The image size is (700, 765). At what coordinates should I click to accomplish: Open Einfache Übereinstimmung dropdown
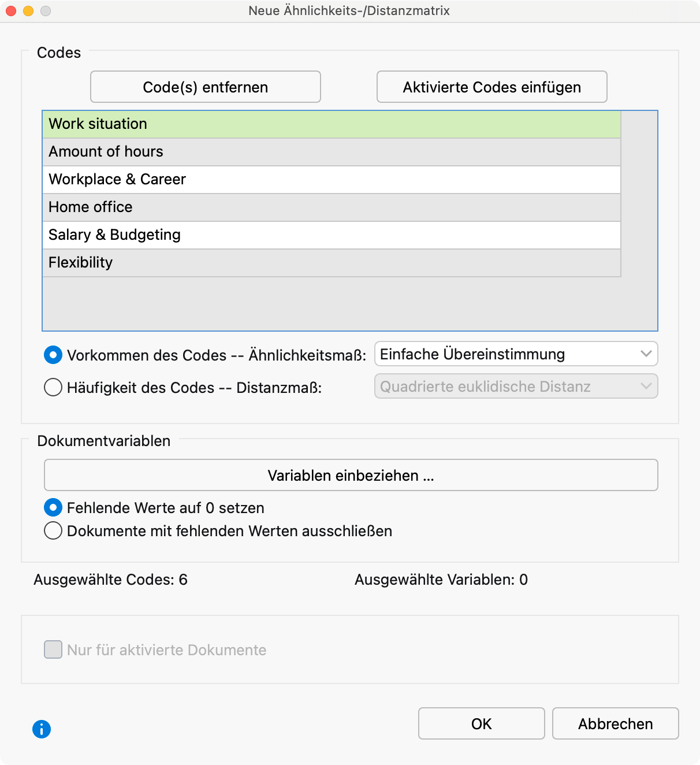[516, 354]
